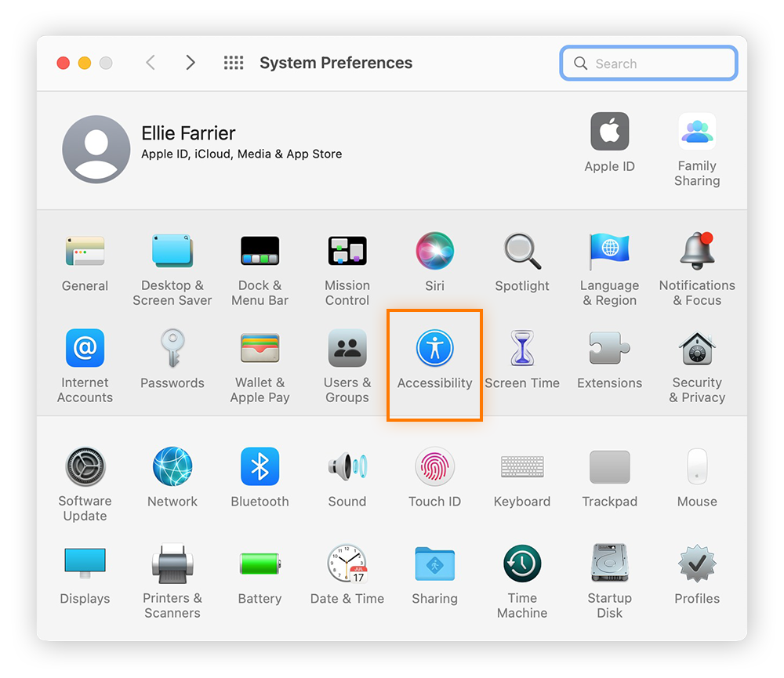Viewport: 784px width, 678px height.
Task: Open Notifications & Focus settings
Action: tap(696, 251)
